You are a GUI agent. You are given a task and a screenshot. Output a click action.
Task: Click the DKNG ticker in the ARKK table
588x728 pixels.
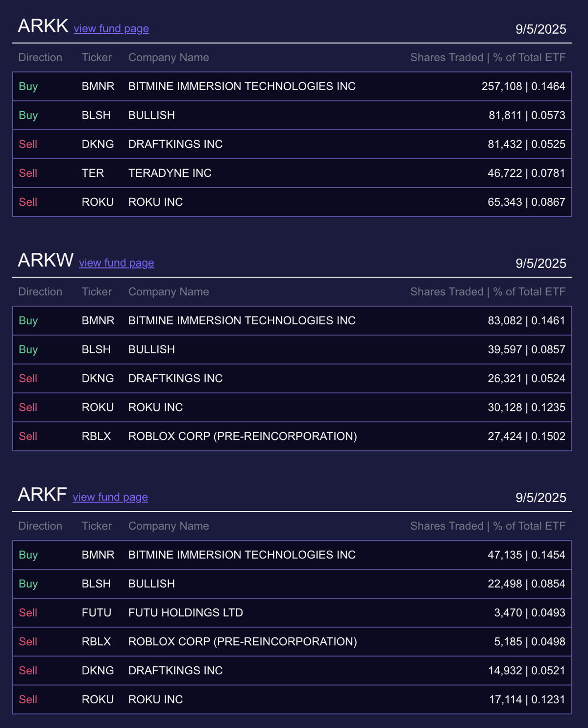[98, 145]
